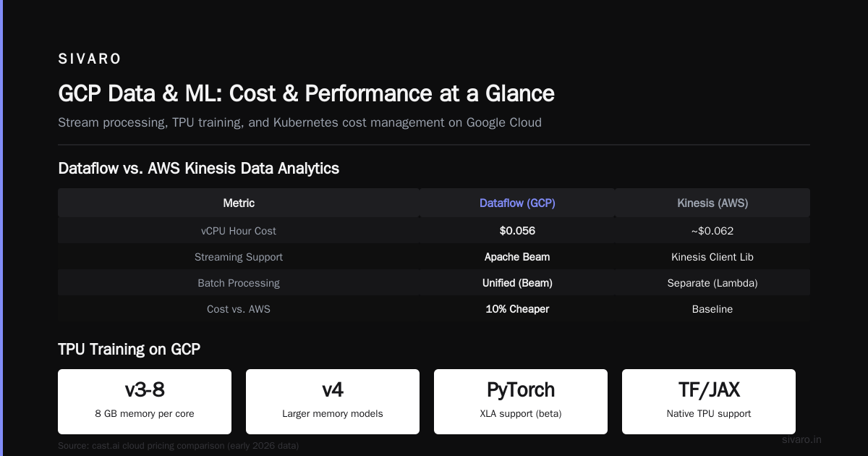Click the TPU Training on GCP heading

[x=129, y=350]
